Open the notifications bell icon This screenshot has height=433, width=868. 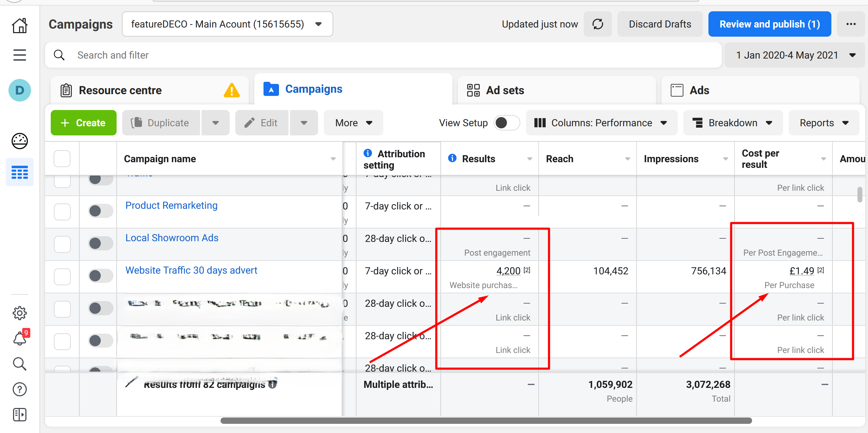[20, 339]
